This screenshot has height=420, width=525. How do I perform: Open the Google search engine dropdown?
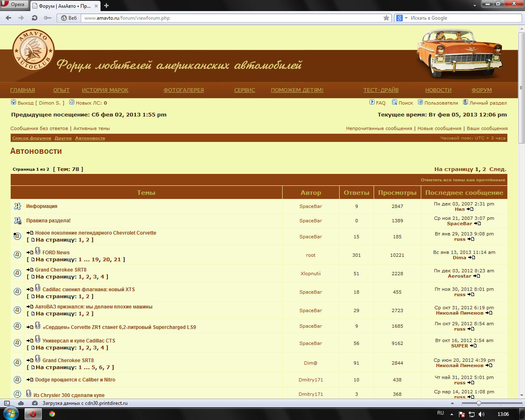click(x=402, y=18)
